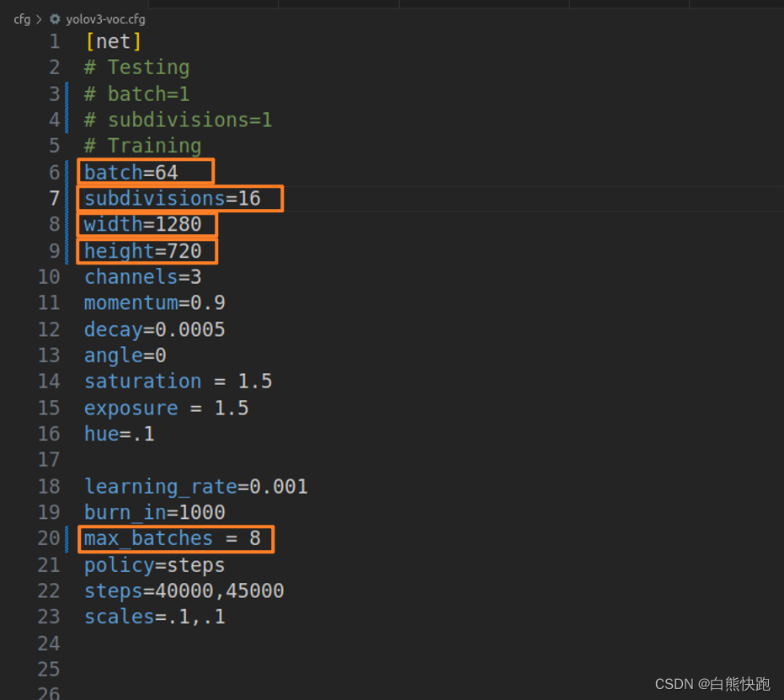Click line number 1 in the gutter
Image resolution: width=784 pixels, height=700 pixels.
coord(55,40)
